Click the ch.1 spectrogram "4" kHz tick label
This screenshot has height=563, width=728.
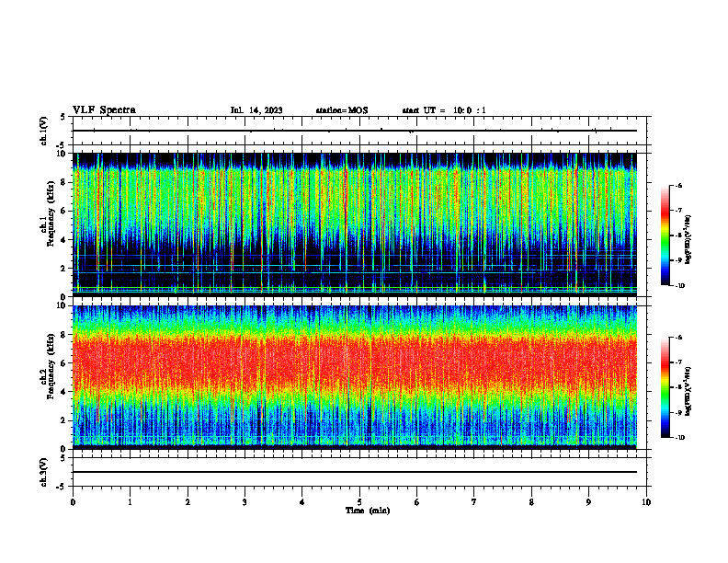[x=64, y=240]
